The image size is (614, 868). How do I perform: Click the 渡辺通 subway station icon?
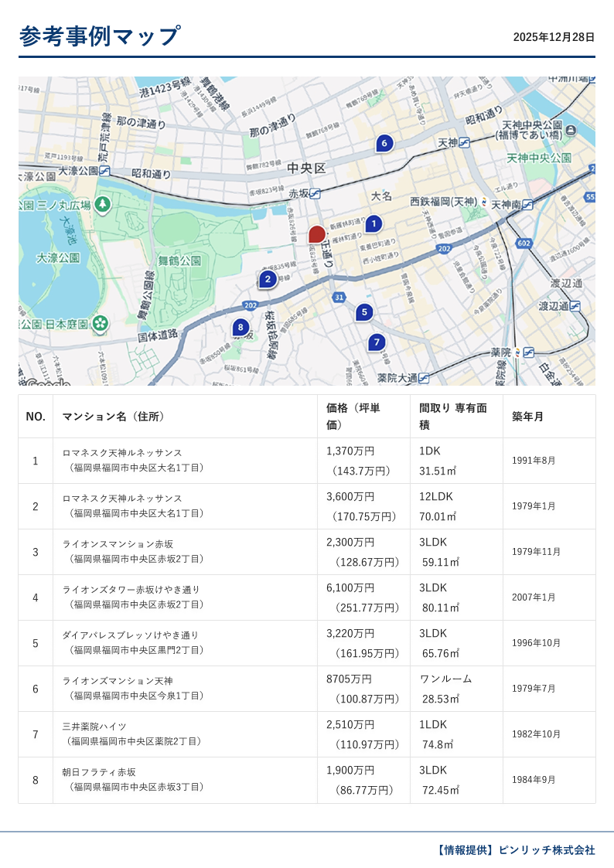tap(575, 305)
